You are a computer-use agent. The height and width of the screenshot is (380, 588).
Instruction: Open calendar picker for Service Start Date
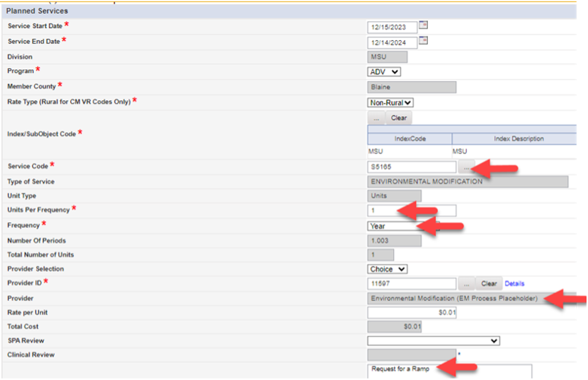coord(423,25)
